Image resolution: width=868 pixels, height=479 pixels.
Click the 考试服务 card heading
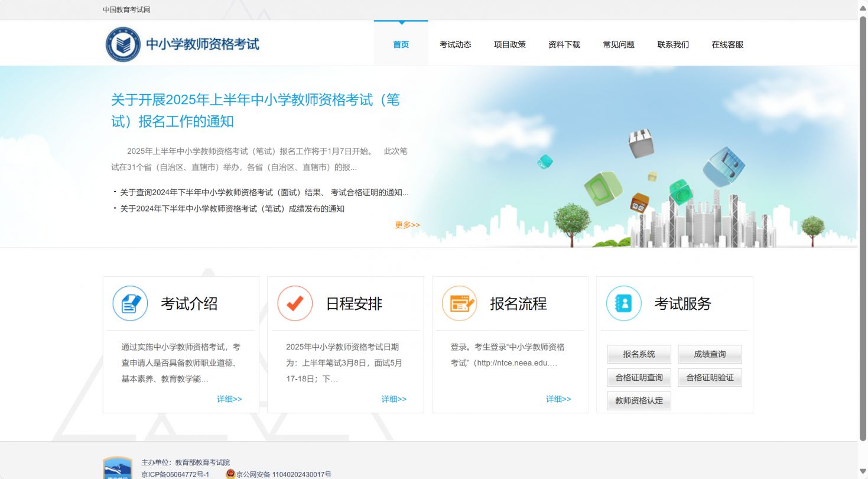coord(683,303)
